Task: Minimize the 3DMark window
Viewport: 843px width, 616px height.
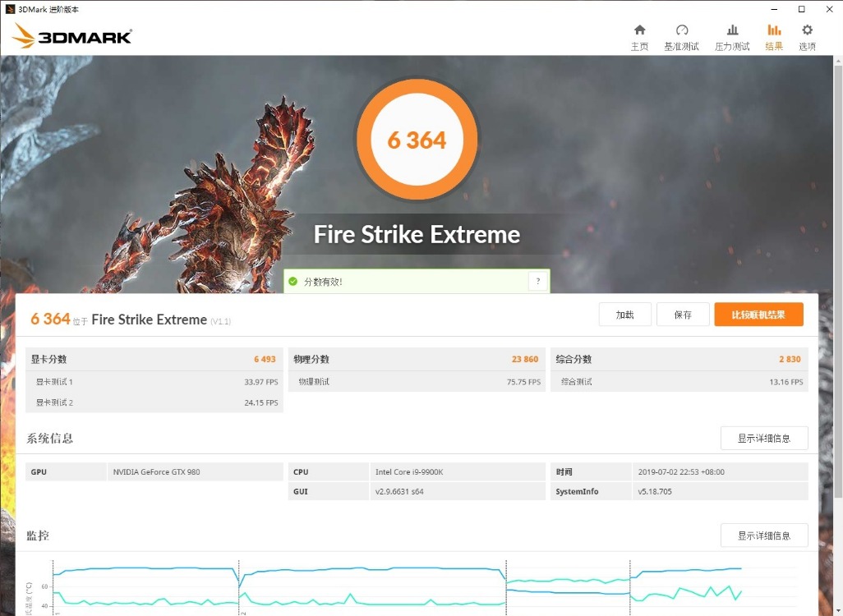Action: pos(774,9)
